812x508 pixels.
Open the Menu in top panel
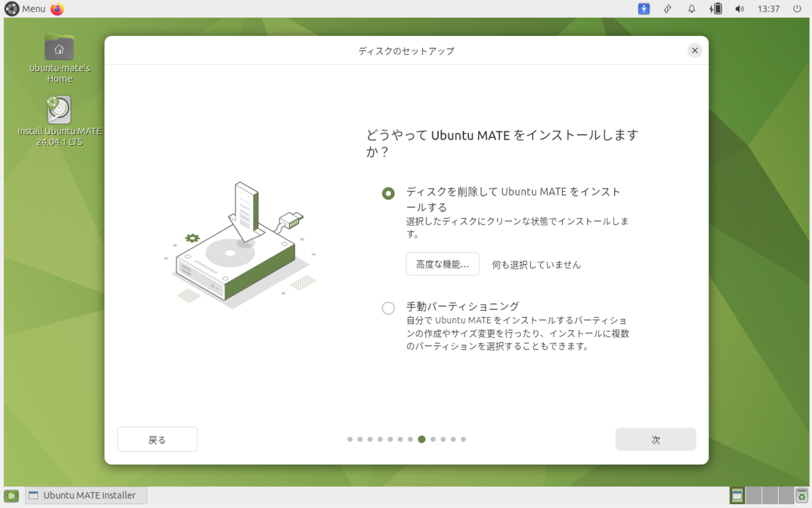pos(25,9)
